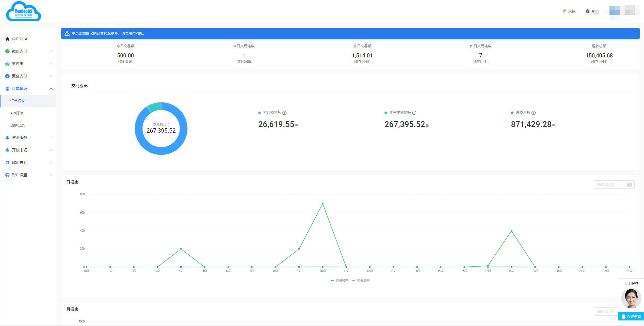Click 账户设置 menu label
This screenshot has height=326, width=644.
click(20, 175)
